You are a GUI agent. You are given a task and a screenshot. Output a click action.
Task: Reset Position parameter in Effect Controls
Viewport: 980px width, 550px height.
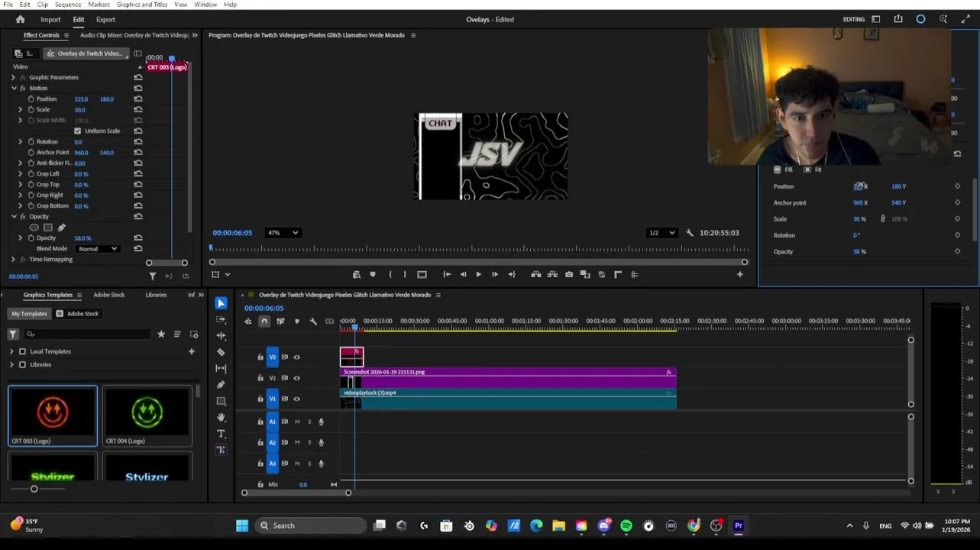click(x=138, y=99)
